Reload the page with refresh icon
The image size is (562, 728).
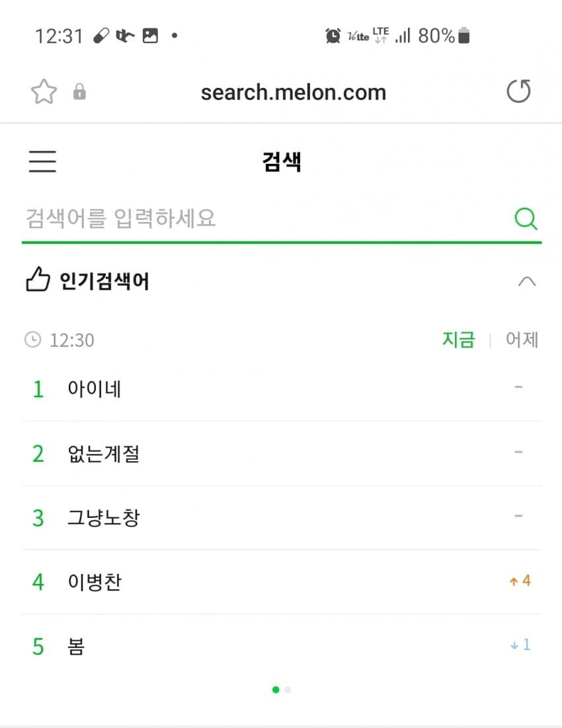pyautogui.click(x=519, y=91)
